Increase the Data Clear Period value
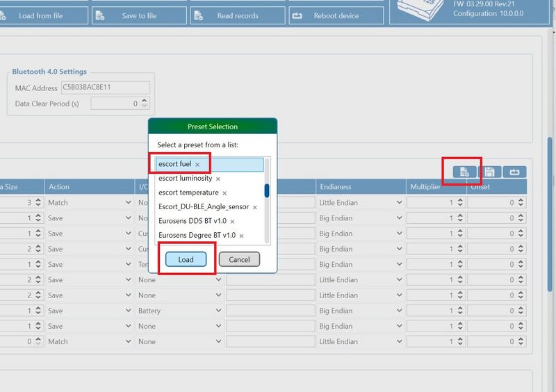The width and height of the screenshot is (556, 392). [145, 101]
